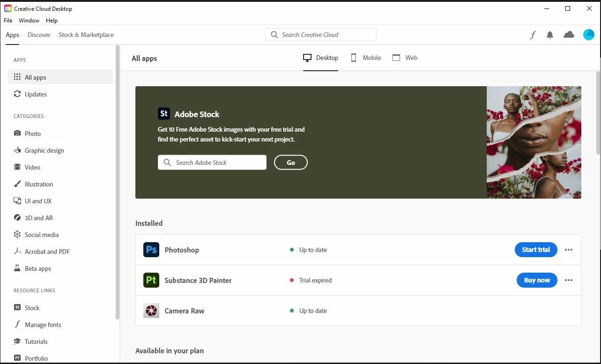Choose the Illustration category
601x364 pixels.
(60, 184)
